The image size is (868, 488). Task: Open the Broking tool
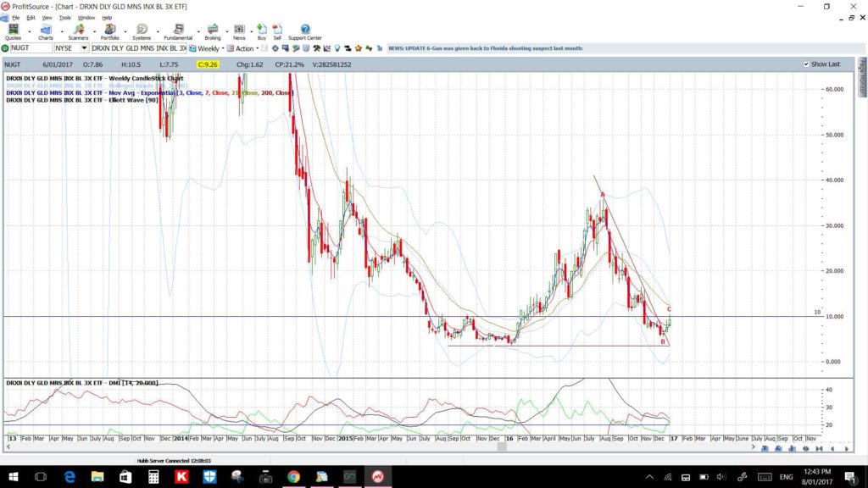213,31
